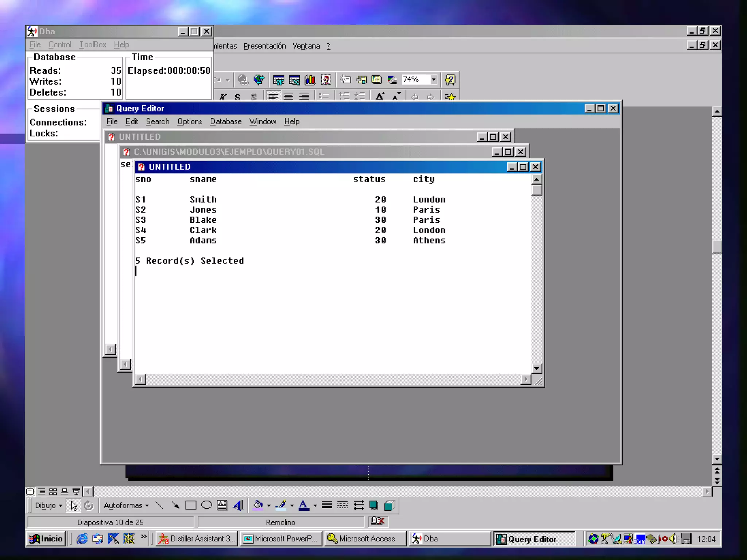Screen dimensions: 747x560
Task: Open the Database menu in Query Editor
Action: coord(225,121)
